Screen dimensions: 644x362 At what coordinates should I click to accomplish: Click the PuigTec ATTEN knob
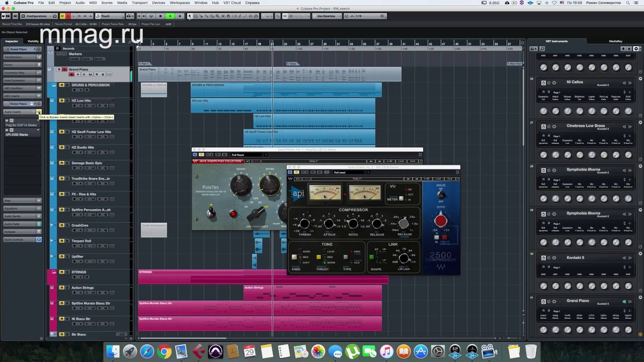click(x=270, y=185)
